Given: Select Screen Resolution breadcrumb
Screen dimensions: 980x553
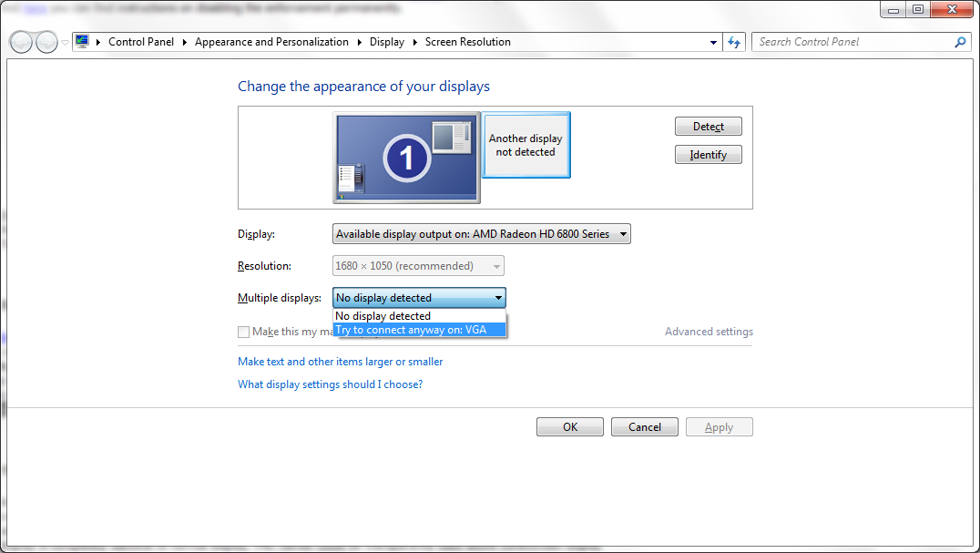Looking at the screenshot, I should (467, 42).
